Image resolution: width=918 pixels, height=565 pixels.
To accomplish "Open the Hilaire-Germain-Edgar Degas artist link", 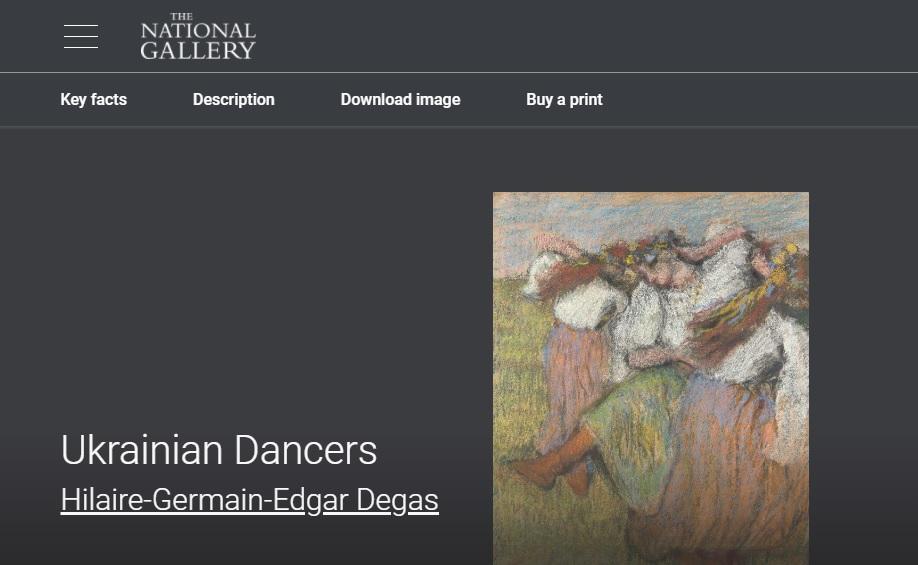I will coord(249,500).
